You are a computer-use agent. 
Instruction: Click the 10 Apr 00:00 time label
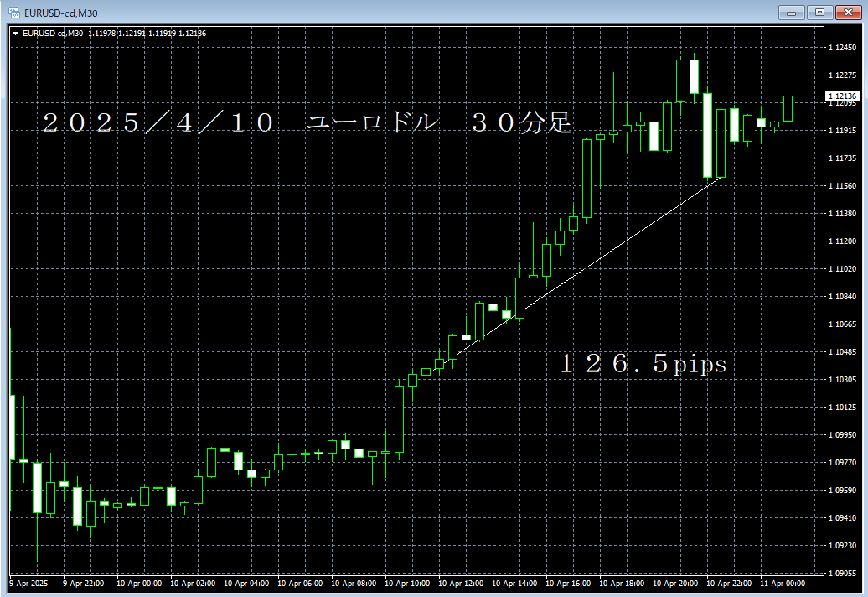coord(139,583)
